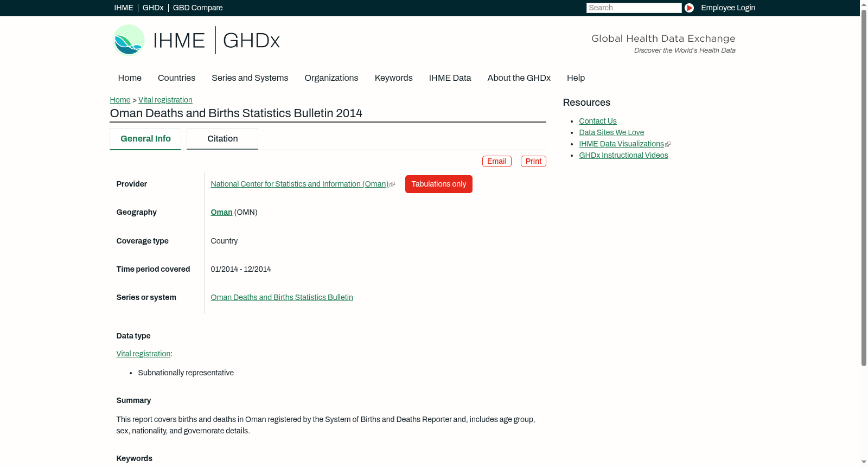
Task: Click the Provider field label
Action: pyautogui.click(x=132, y=184)
